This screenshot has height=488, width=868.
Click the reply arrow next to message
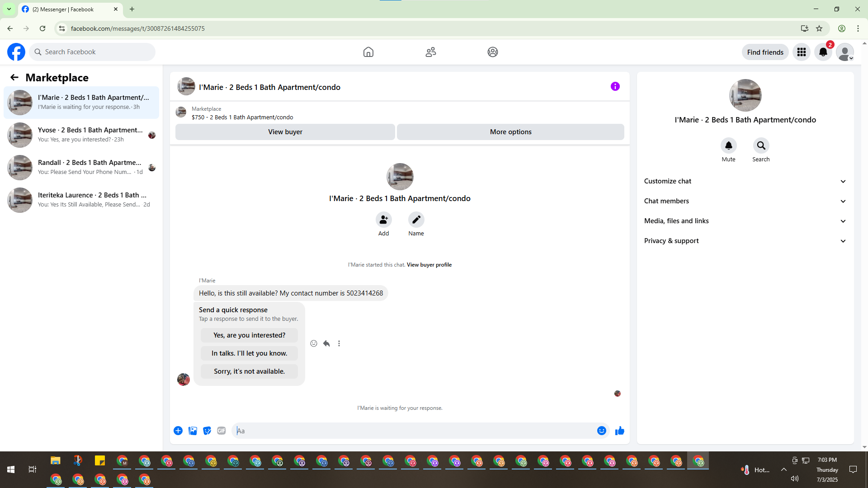[326, 343]
